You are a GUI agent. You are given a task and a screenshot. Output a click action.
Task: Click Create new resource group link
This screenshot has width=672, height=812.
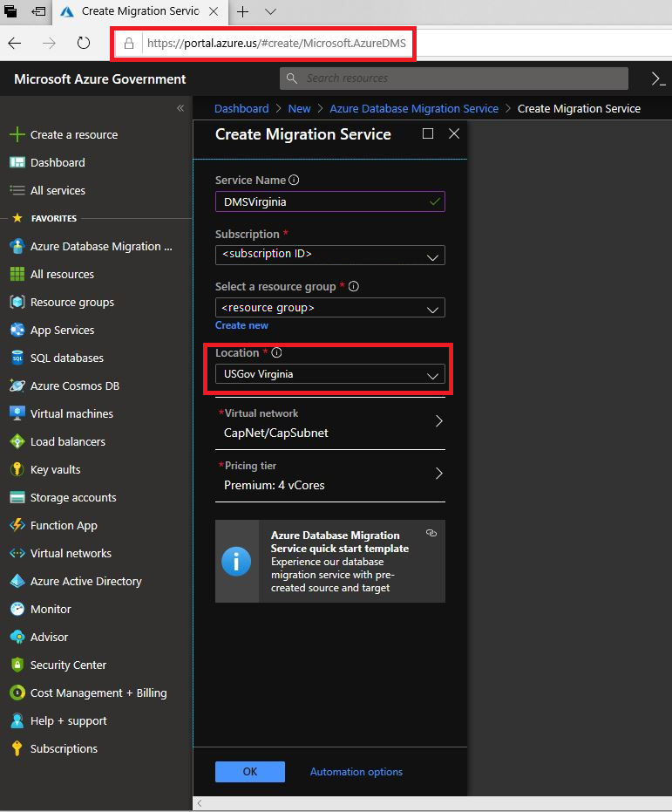coord(241,325)
